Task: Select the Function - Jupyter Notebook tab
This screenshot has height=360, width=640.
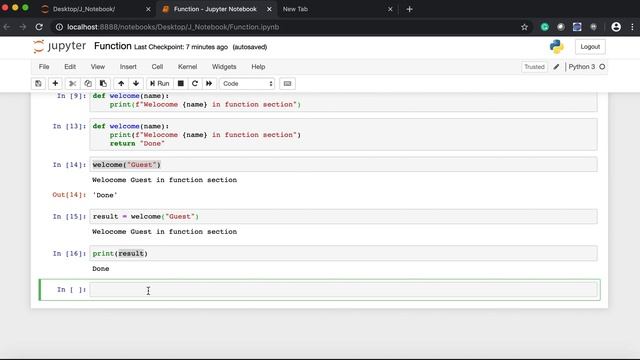Action: [215, 9]
